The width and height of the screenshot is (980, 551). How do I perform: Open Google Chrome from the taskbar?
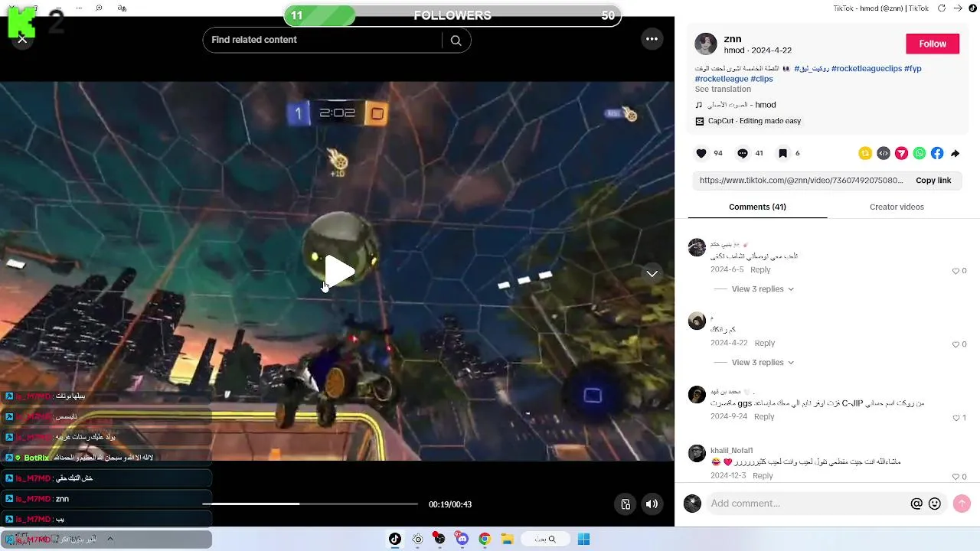(485, 539)
